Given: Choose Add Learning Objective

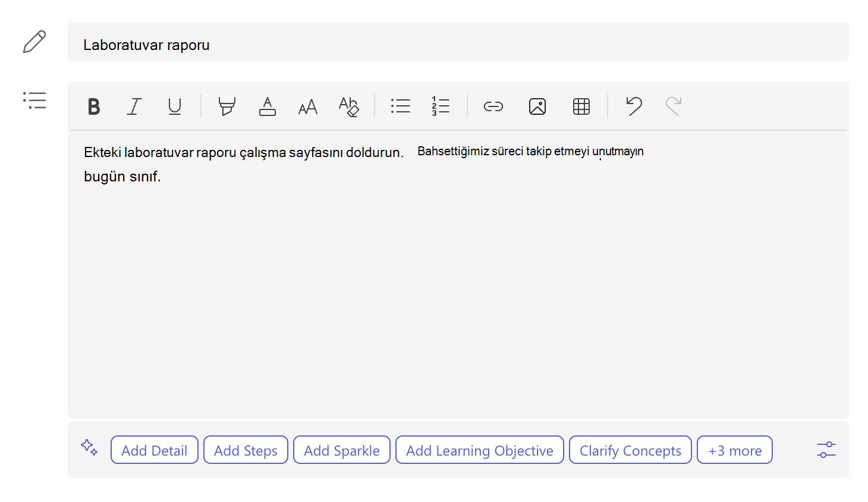Looking at the screenshot, I should (480, 450).
